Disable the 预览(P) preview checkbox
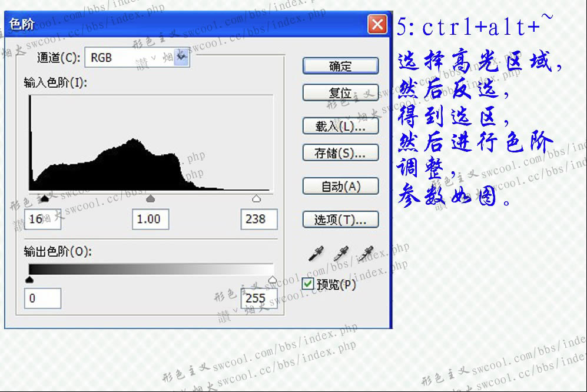The height and width of the screenshot is (392, 587). click(x=307, y=283)
